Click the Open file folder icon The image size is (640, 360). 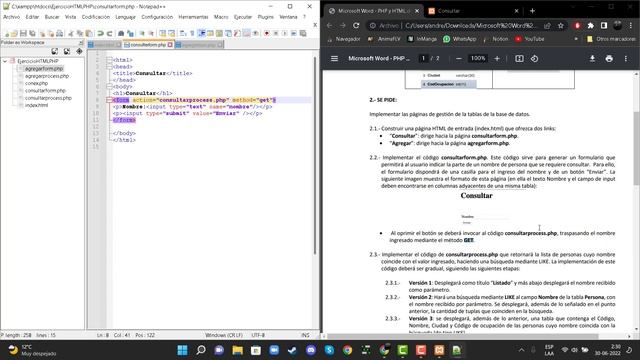click(x=14, y=33)
